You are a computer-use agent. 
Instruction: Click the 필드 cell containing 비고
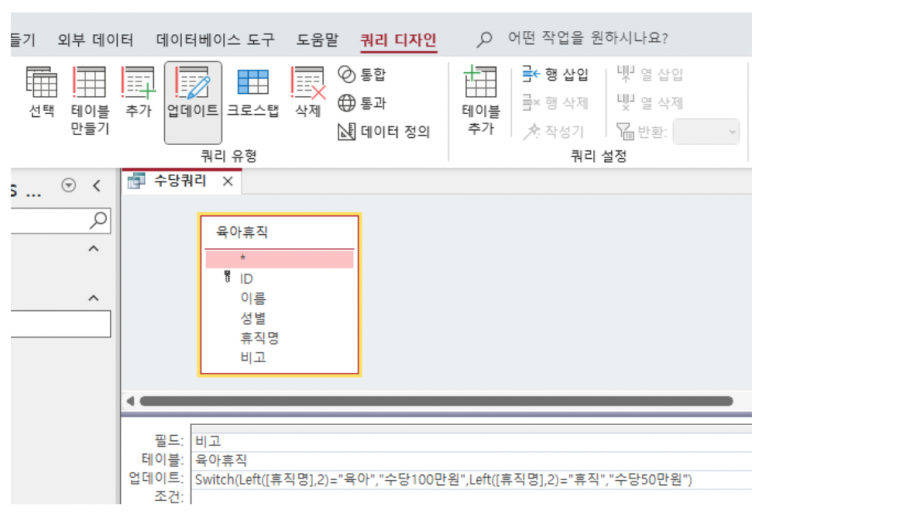point(471,442)
